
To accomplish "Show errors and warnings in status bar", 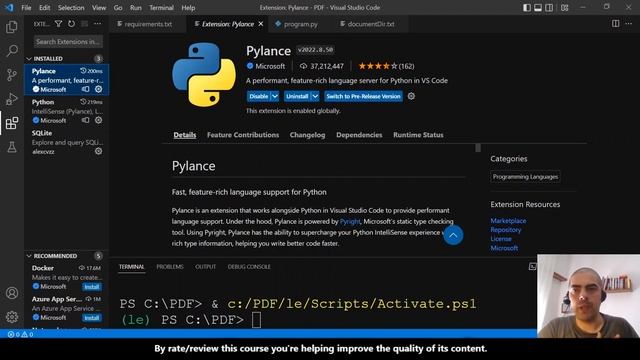I will coord(20,334).
